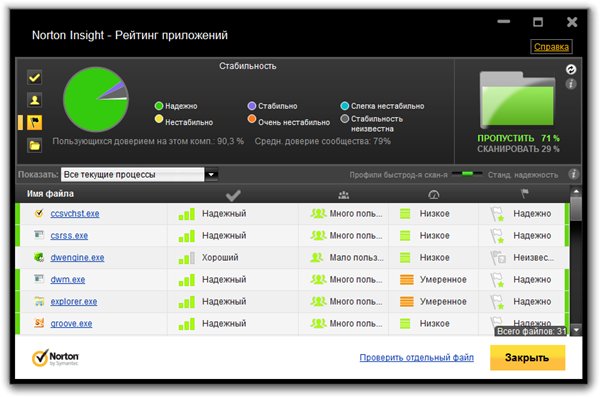The image size is (600, 398).
Task: Click stability flag icon in dwengine.exe row
Action: tap(498, 258)
